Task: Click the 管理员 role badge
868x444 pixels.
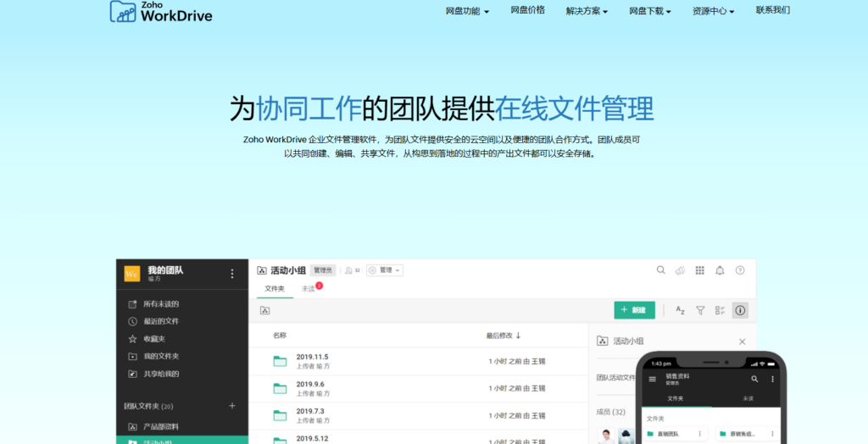Action: coord(323,270)
